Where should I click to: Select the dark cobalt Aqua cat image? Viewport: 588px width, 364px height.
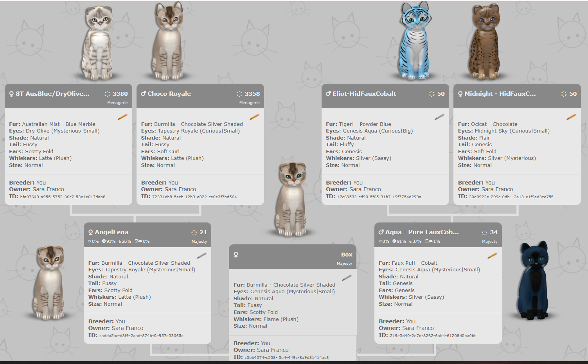coord(533,280)
